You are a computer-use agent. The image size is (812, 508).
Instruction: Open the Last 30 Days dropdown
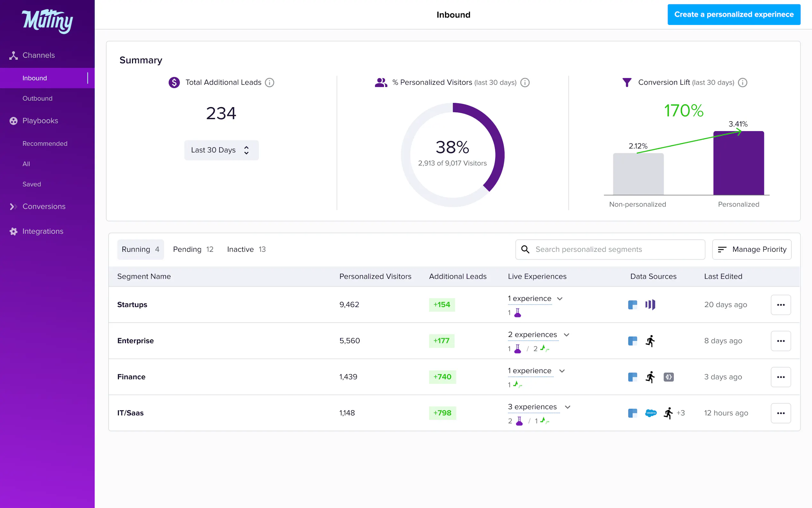coord(221,150)
